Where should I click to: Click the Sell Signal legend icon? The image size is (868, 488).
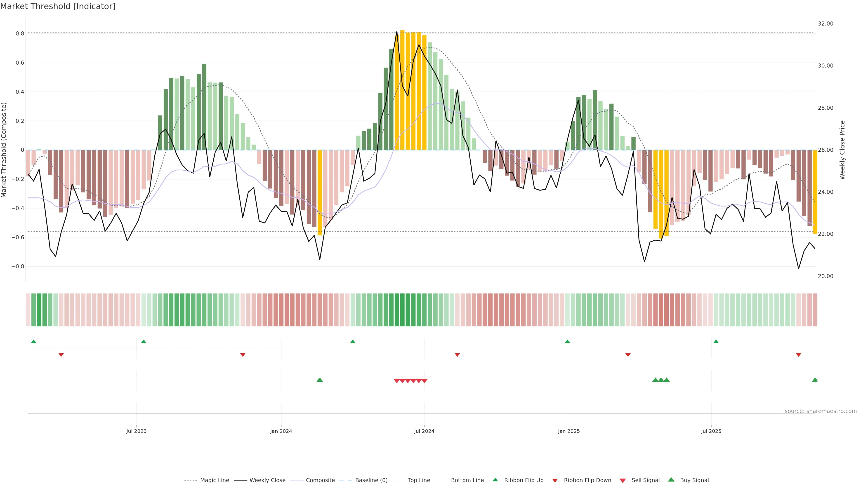point(623,481)
